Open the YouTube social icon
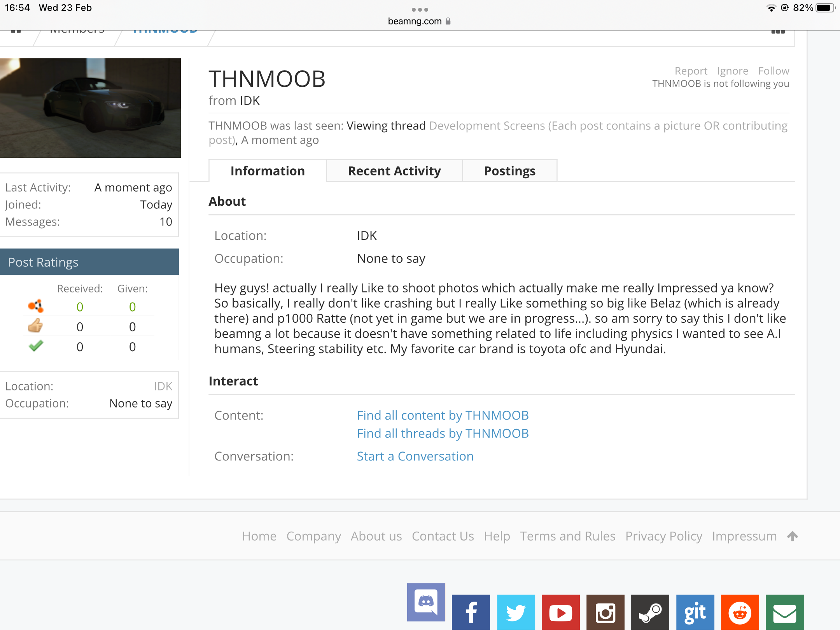 pos(560,612)
